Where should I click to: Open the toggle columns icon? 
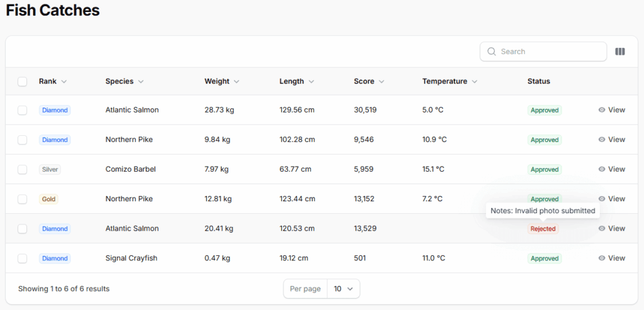pyautogui.click(x=620, y=52)
